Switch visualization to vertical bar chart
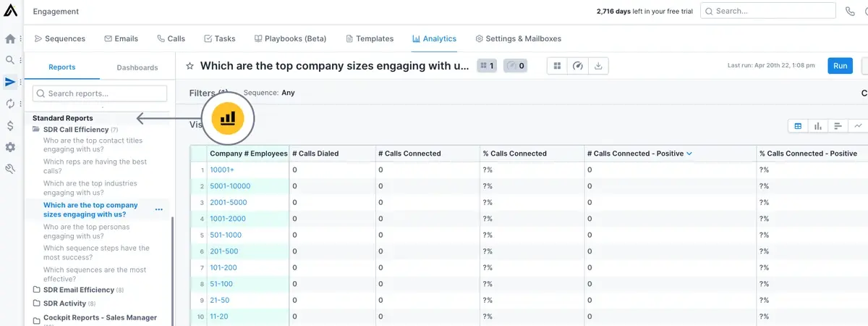The width and height of the screenshot is (868, 326). pyautogui.click(x=817, y=126)
